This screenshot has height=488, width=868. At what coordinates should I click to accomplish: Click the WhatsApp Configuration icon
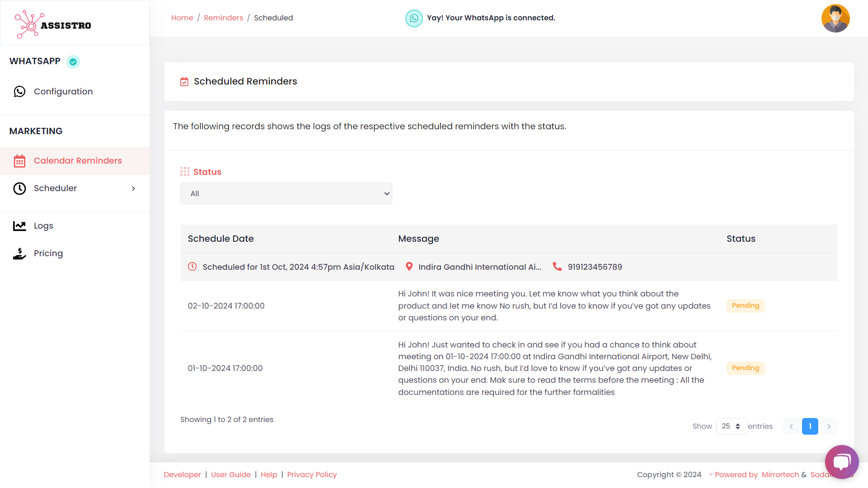tap(19, 92)
